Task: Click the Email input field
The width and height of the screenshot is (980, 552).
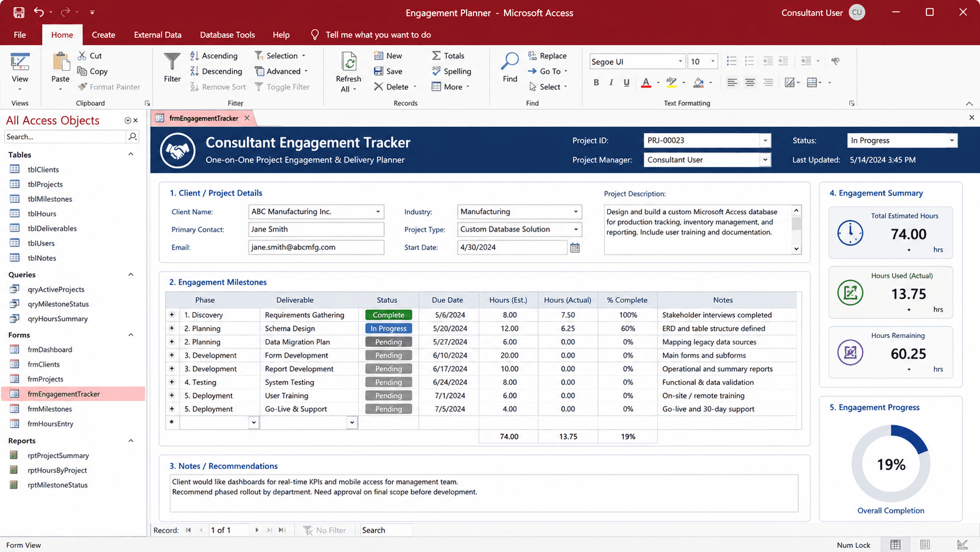Action: point(317,247)
